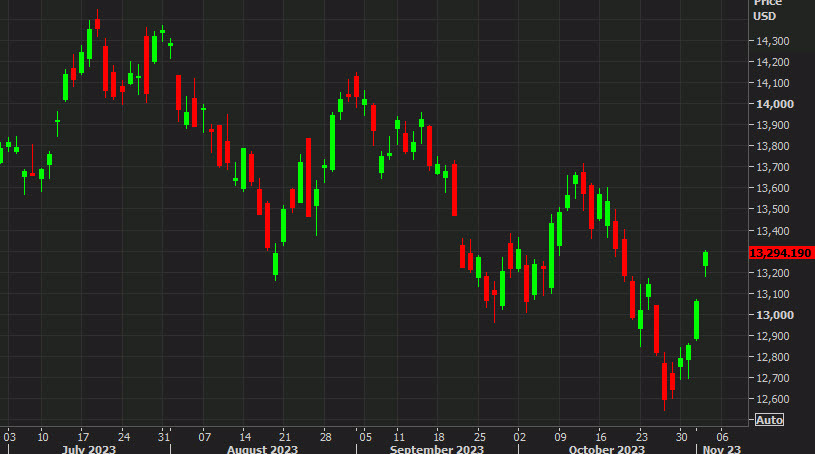
Task: Click the 13,000 price axis label
Action: pos(774,315)
